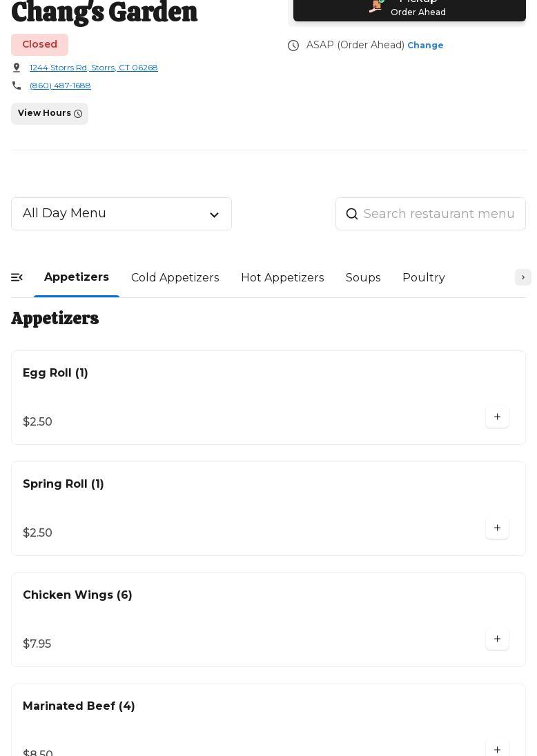Expand View Hours
The height and width of the screenshot is (756, 537).
(x=50, y=114)
